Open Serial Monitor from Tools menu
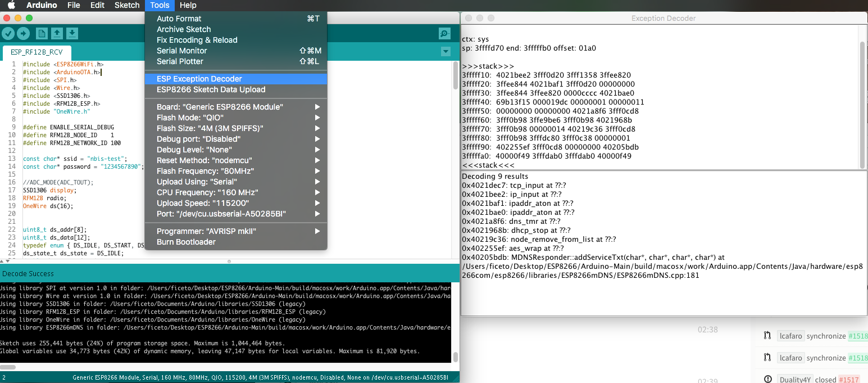This screenshot has height=383, width=868. click(236, 51)
